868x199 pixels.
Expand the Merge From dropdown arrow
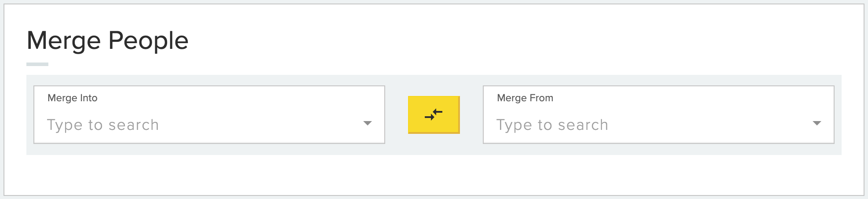coord(817,123)
